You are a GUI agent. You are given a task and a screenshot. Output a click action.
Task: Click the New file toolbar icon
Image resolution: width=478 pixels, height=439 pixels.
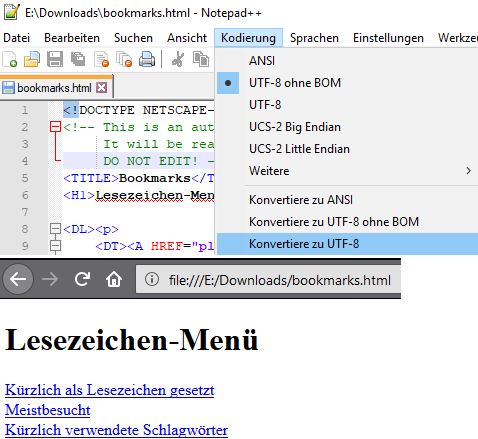click(10, 60)
